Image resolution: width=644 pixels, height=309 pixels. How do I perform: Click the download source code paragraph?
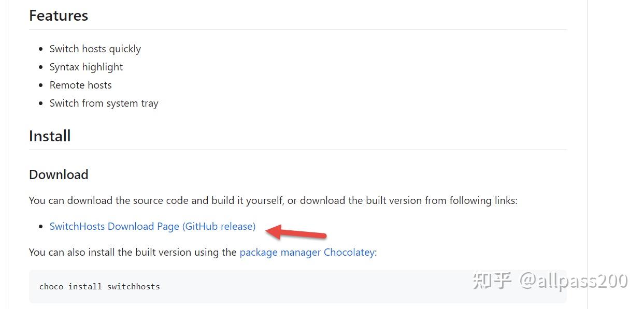pos(273,200)
